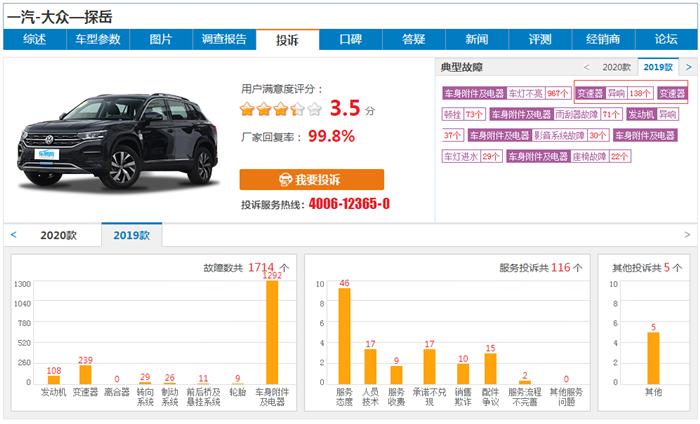
Task: Open the 综述 overview tab
Action: tap(34, 39)
